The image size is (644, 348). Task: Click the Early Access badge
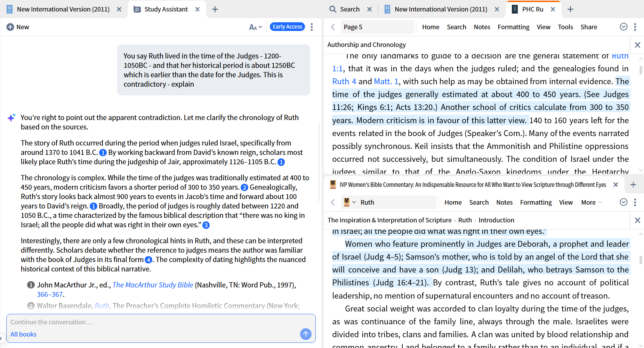tap(288, 27)
